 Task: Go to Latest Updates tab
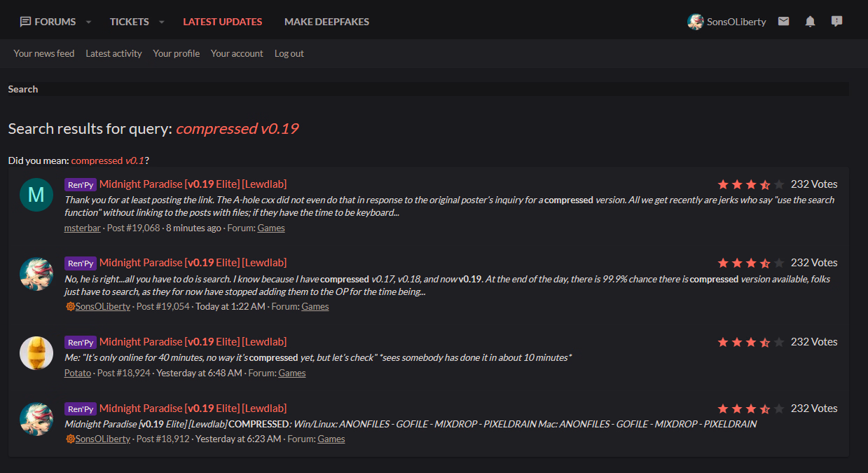click(x=223, y=22)
